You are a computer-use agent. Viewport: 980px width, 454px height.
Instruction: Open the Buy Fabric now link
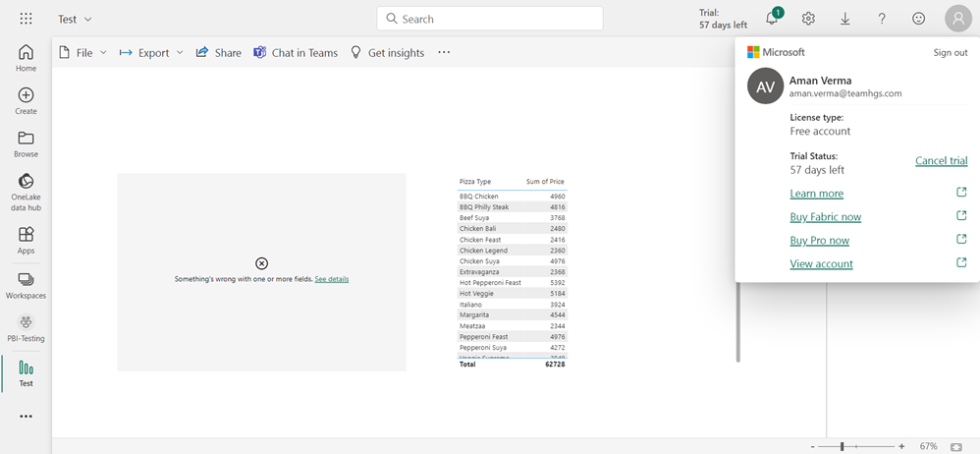(826, 217)
